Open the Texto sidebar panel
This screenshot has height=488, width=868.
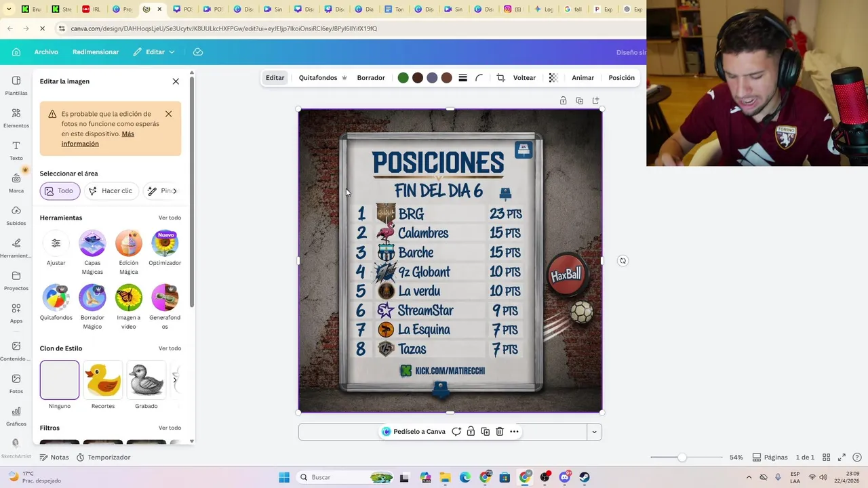tap(16, 150)
